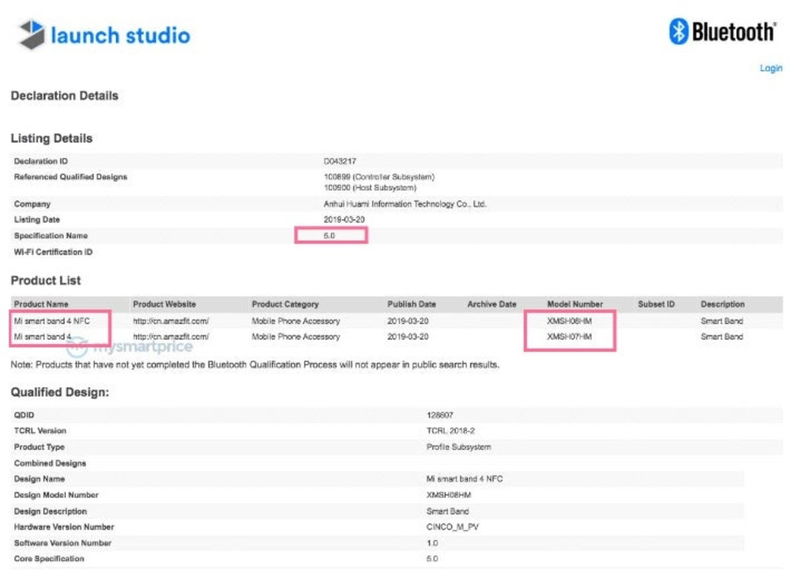Image resolution: width=800 pixels, height=579 pixels.
Task: Select the Qualified Design heading
Action: 60,392
